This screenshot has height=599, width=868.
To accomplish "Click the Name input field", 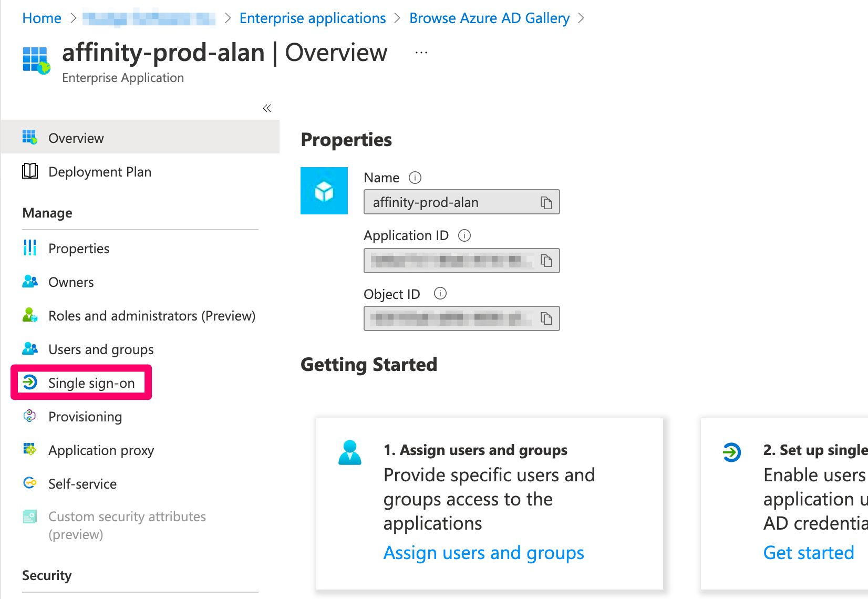I will point(452,203).
